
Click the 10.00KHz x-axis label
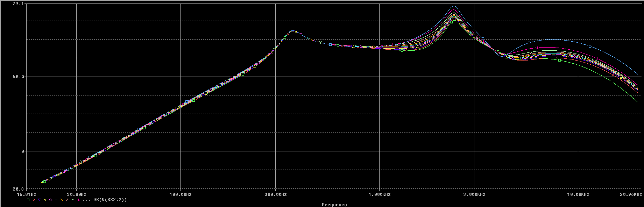tap(578, 194)
